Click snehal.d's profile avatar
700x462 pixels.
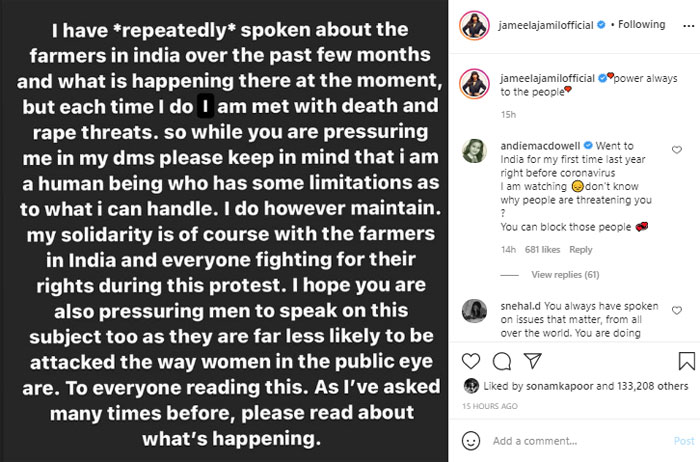[475, 311]
